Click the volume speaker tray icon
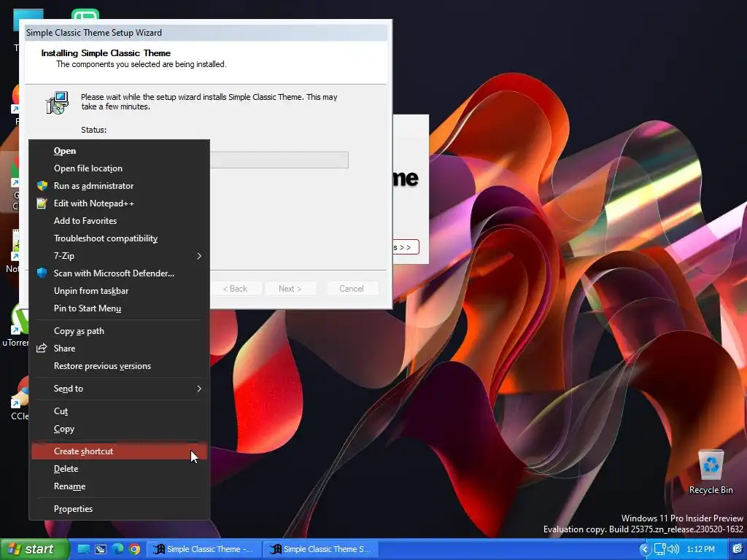Image resolution: width=747 pixels, height=560 pixels. (x=673, y=549)
